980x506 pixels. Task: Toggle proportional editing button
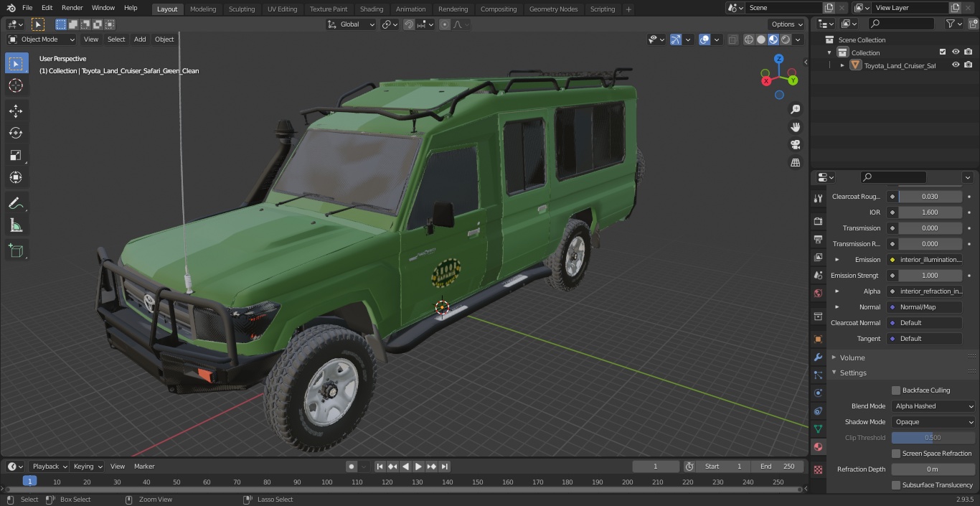tap(445, 24)
